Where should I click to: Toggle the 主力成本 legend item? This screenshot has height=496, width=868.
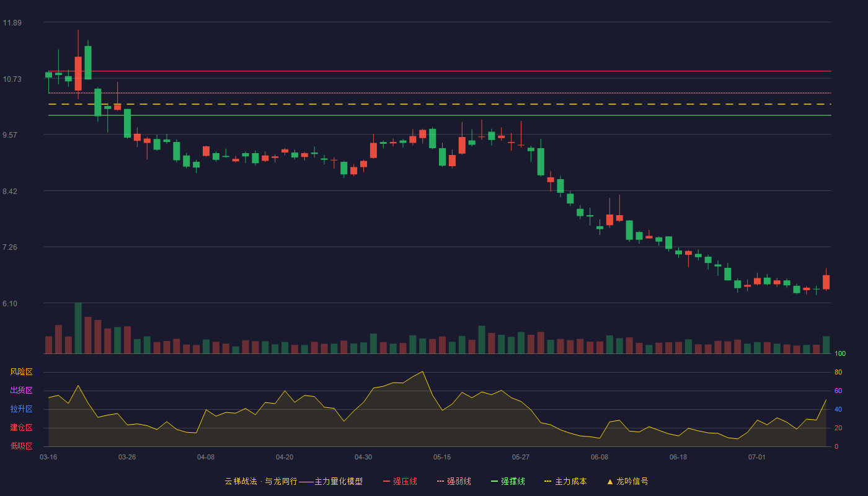tap(565, 481)
